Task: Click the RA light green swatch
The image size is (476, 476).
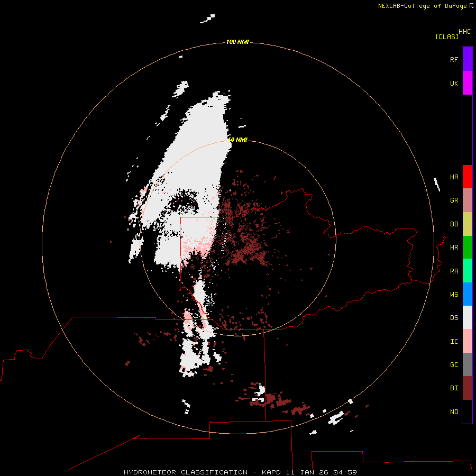Action: (x=467, y=271)
